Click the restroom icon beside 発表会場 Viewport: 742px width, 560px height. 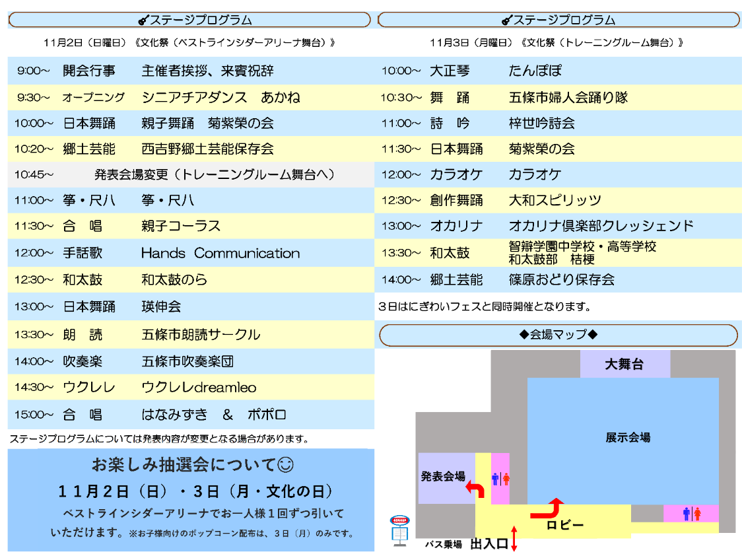tap(500, 478)
